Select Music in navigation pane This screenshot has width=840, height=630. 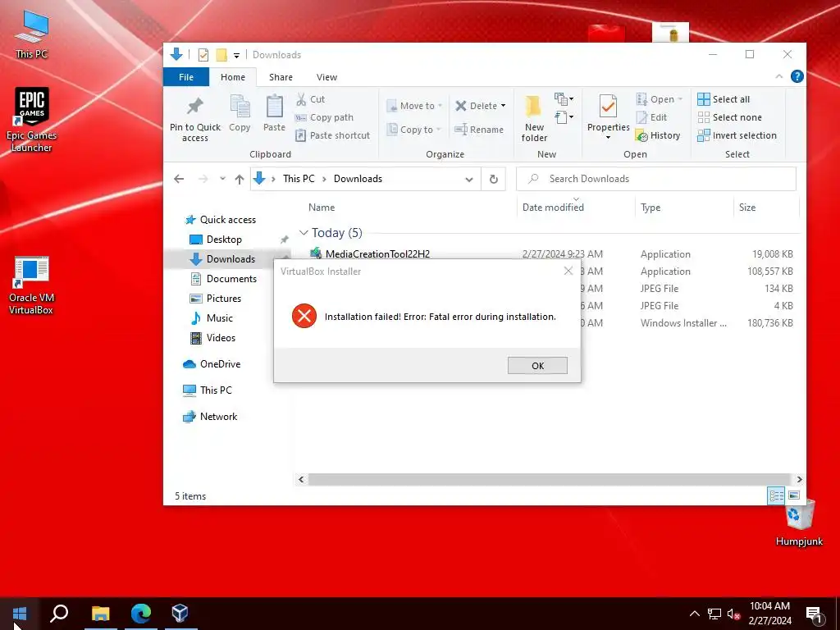(x=212, y=318)
